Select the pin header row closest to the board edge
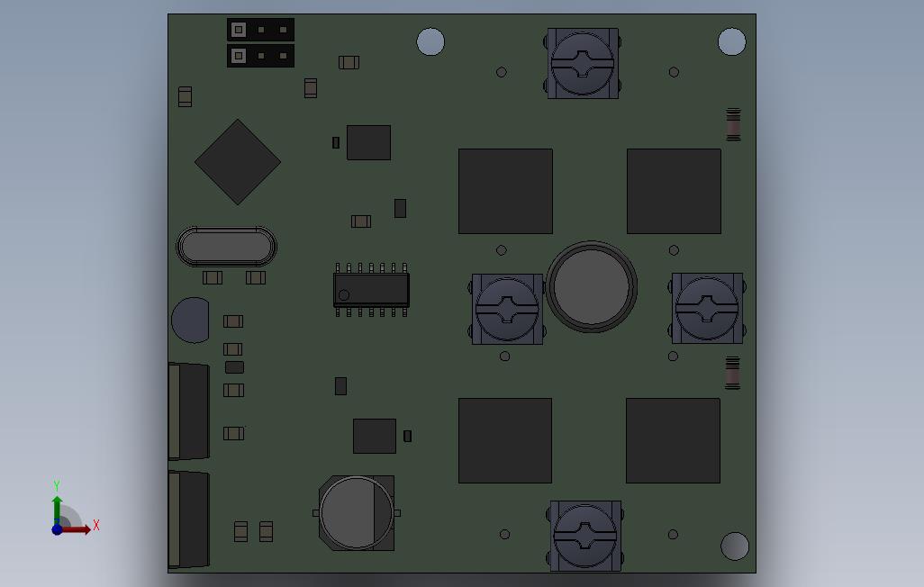 (260, 30)
